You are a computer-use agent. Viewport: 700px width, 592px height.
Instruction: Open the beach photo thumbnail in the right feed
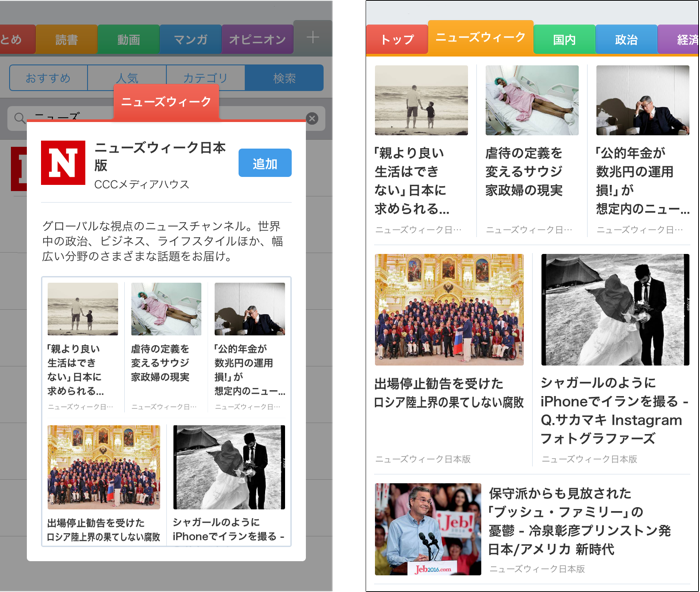(421, 100)
